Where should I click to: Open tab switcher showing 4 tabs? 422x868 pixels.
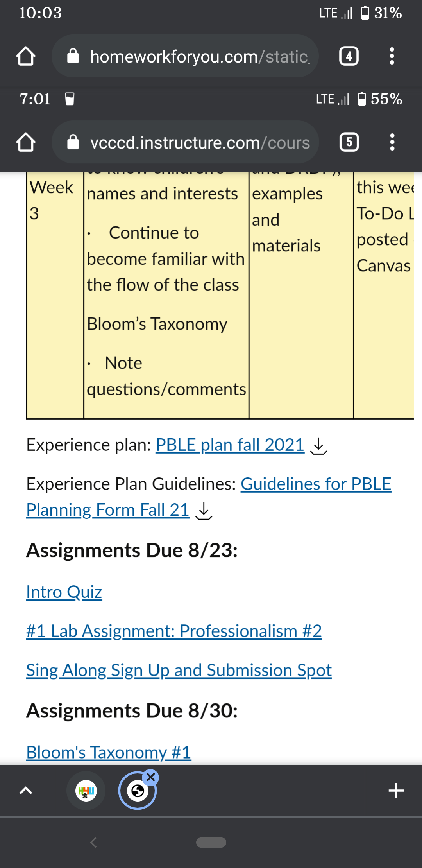tap(349, 56)
